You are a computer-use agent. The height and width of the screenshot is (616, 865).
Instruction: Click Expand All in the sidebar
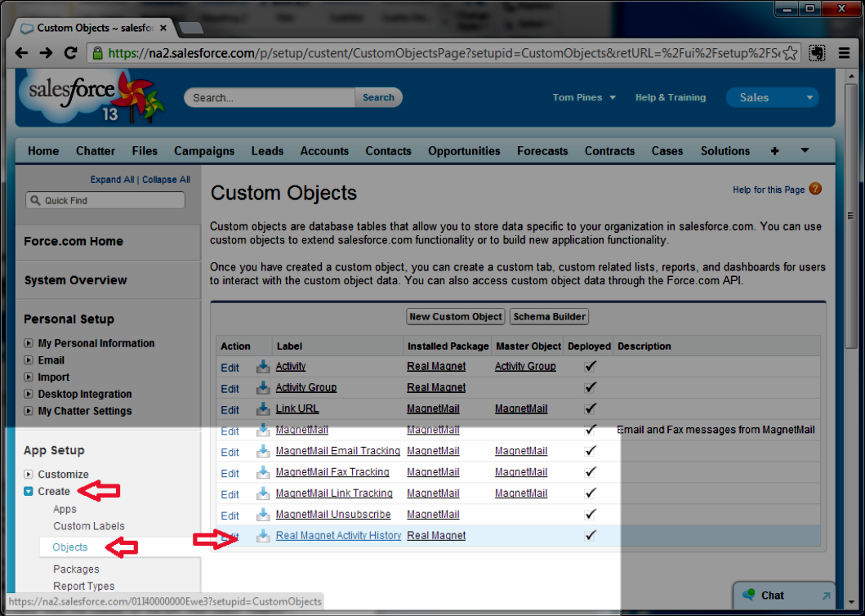113,180
